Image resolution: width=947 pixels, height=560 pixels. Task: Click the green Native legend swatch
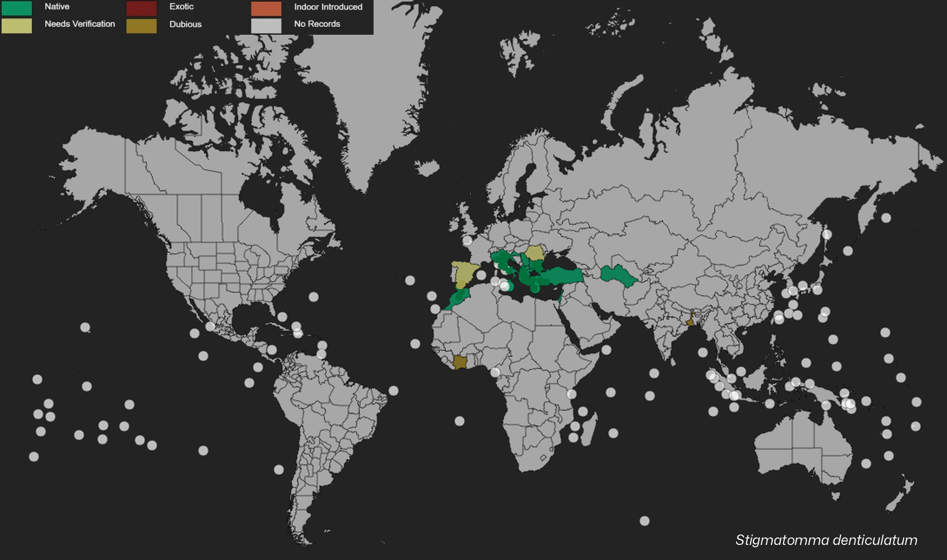pyautogui.click(x=17, y=8)
